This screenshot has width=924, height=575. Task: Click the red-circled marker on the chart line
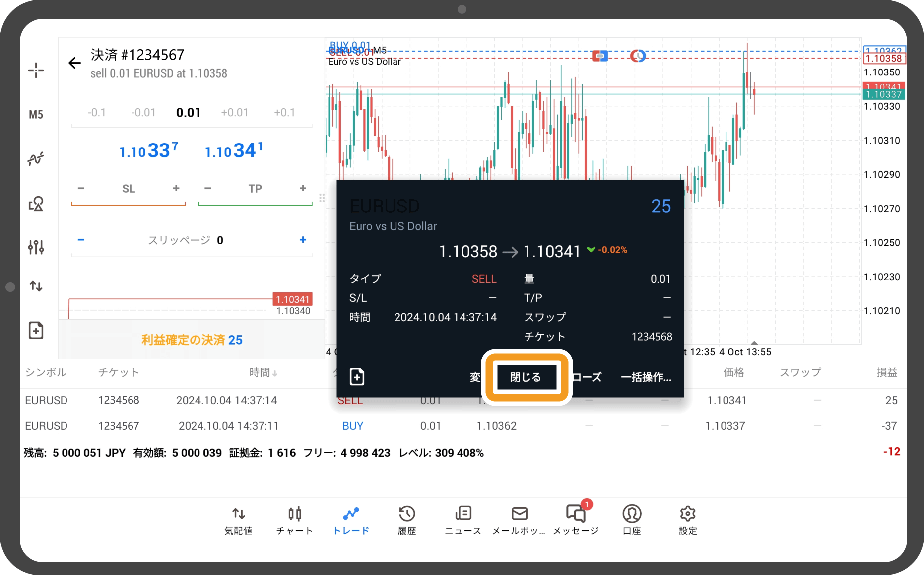point(638,56)
